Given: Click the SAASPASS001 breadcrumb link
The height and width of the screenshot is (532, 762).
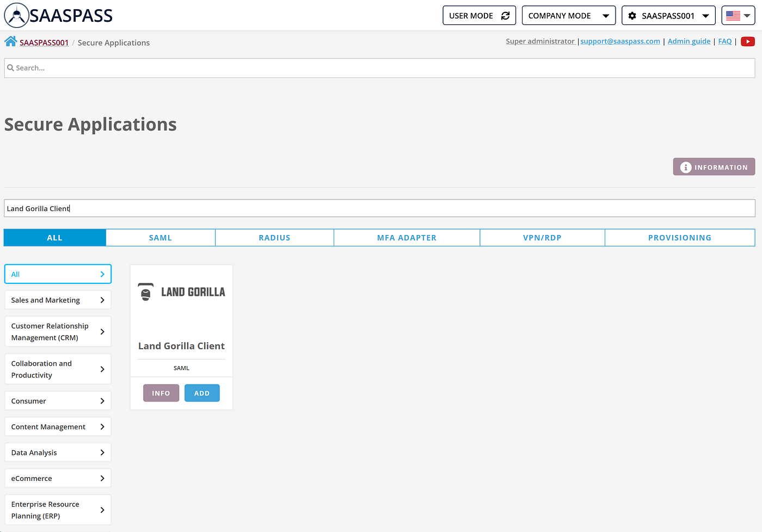Looking at the screenshot, I should coord(44,42).
